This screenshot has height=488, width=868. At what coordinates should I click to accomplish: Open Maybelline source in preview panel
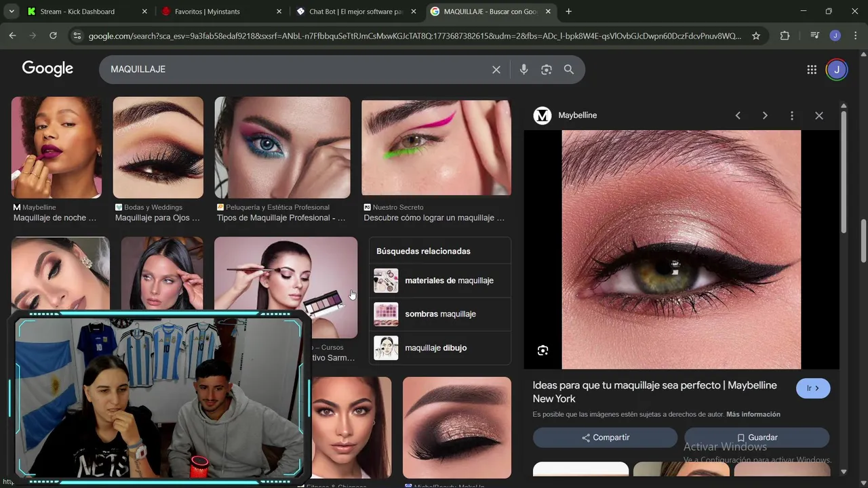[x=565, y=115]
